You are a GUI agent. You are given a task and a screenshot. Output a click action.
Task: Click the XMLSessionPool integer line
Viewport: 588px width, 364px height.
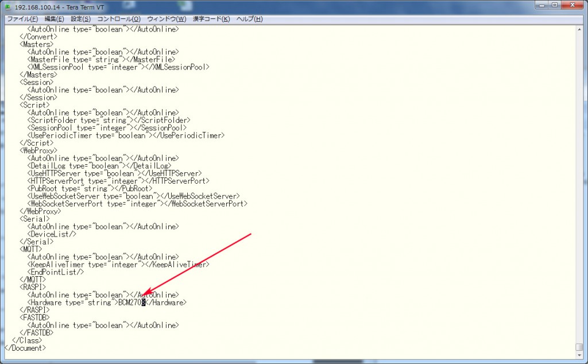[118, 67]
